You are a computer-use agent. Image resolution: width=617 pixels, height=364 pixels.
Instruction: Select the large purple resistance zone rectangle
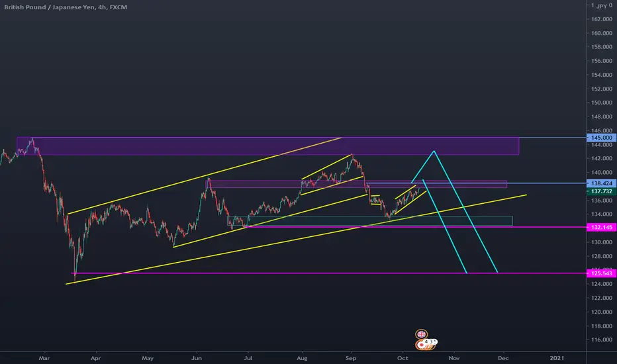tap(267, 146)
